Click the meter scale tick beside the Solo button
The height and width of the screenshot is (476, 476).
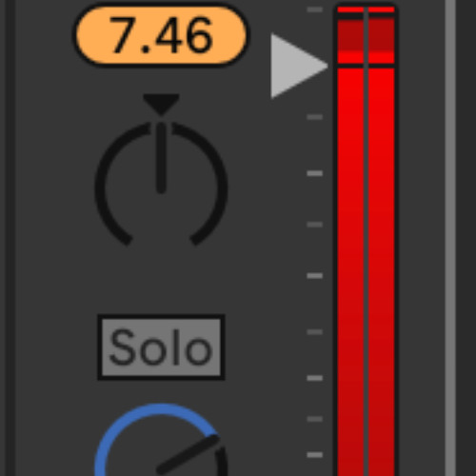(x=315, y=332)
